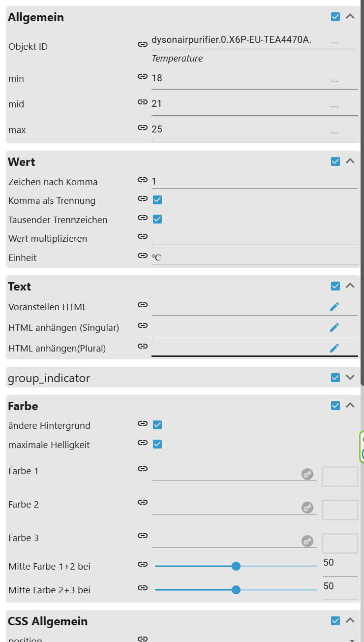
Task: Click the Zeichen nach Komma input field
Action: (x=254, y=182)
